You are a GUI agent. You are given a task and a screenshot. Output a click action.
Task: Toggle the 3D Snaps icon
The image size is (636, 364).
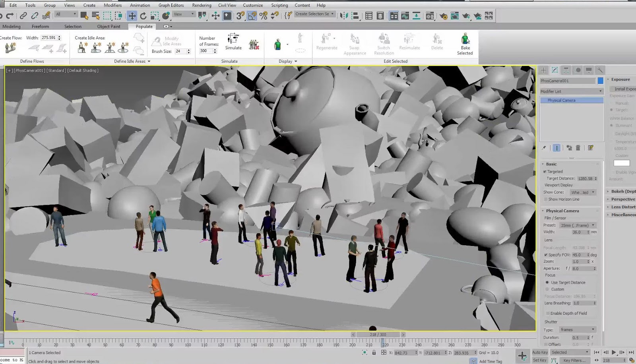click(240, 15)
